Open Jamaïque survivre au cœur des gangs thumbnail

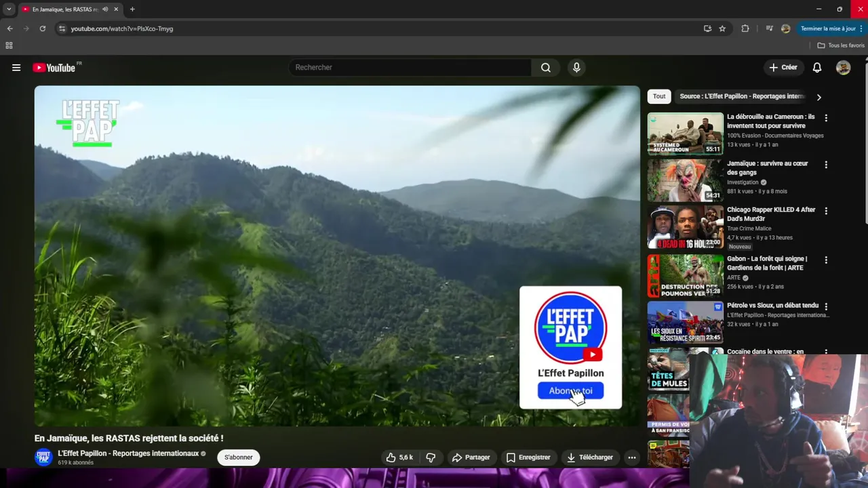pyautogui.click(x=686, y=180)
